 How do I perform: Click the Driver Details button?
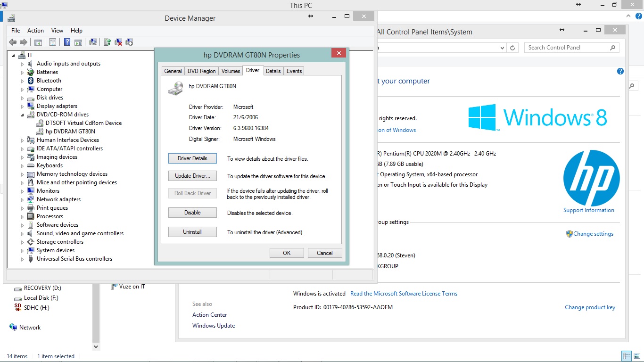(x=192, y=158)
